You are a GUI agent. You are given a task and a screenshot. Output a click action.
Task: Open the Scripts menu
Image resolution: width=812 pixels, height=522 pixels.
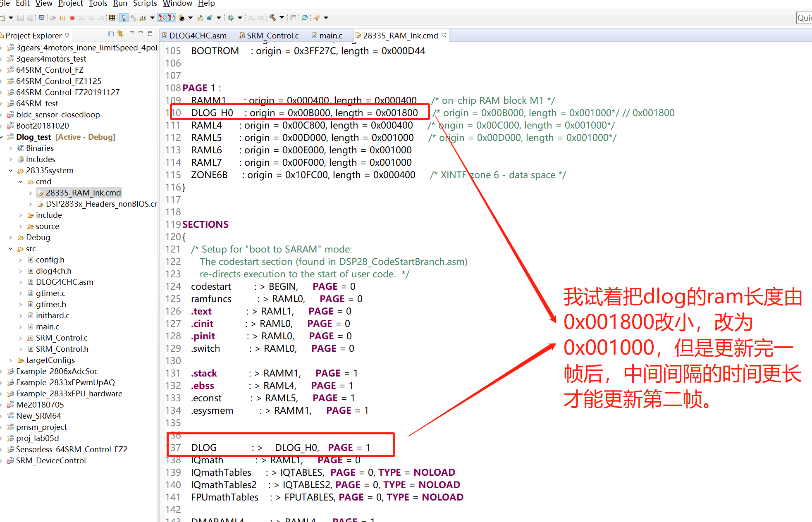(145, 4)
